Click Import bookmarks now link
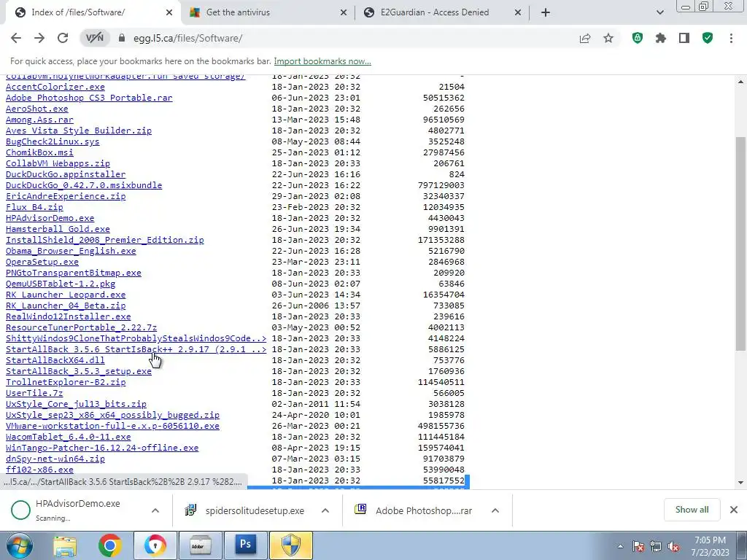The width and height of the screenshot is (747, 560). tap(322, 61)
